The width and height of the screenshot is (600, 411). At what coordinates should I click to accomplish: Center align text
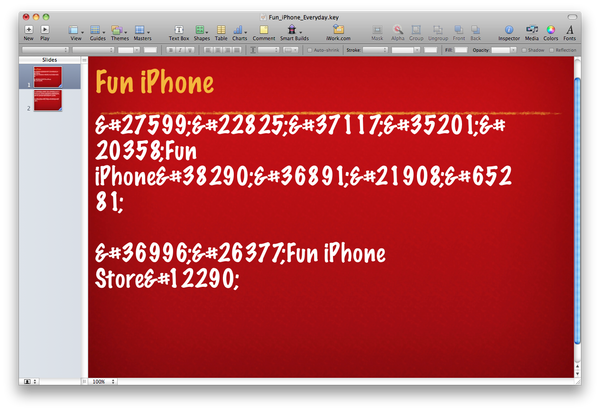pyautogui.click(x=218, y=50)
